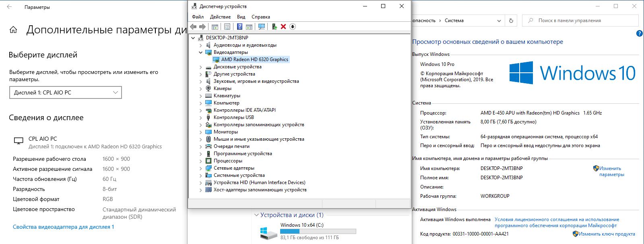Image resolution: width=644 pixels, height=244 pixels.
Task: Select the Cameras device category icon
Action: (208, 88)
